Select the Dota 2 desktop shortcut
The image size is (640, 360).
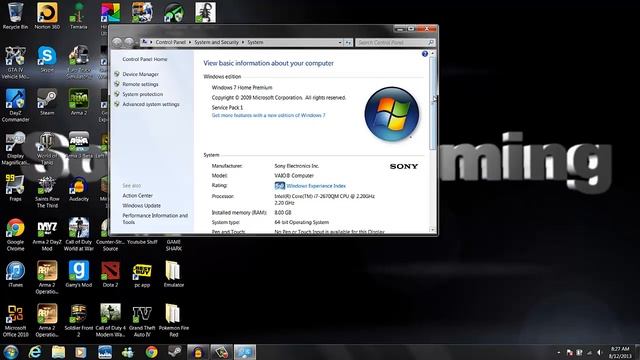click(110, 274)
